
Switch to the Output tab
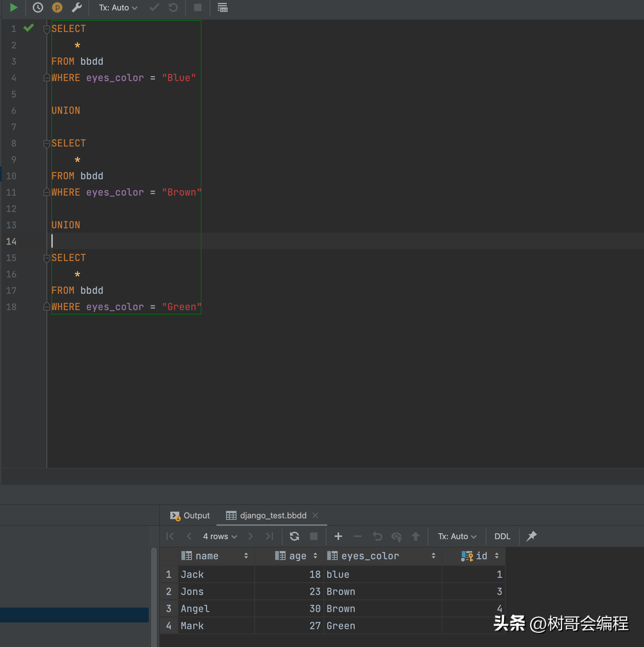190,515
